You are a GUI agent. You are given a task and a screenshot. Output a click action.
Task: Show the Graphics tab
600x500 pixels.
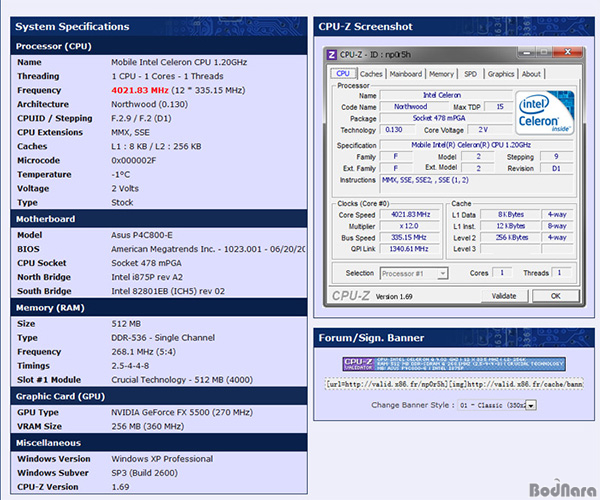coord(501,73)
